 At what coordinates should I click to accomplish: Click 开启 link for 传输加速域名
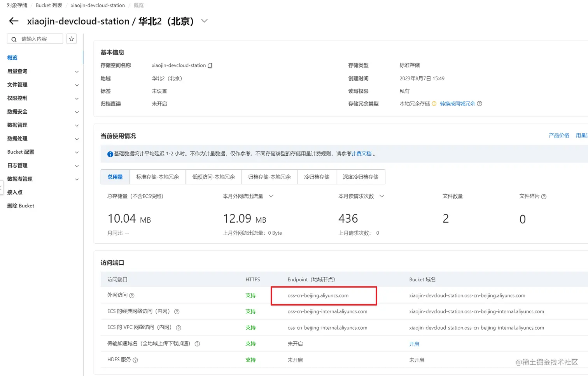(x=414, y=344)
